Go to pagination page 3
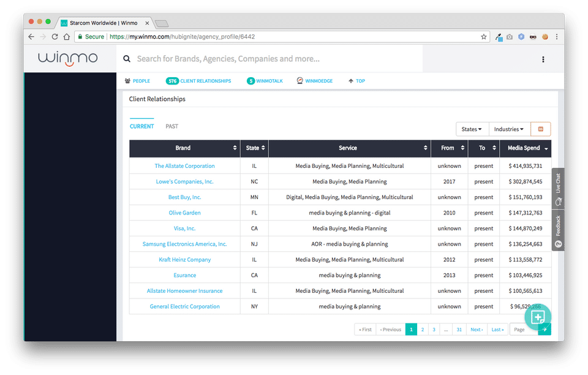The height and width of the screenshot is (375, 588). pos(434,329)
